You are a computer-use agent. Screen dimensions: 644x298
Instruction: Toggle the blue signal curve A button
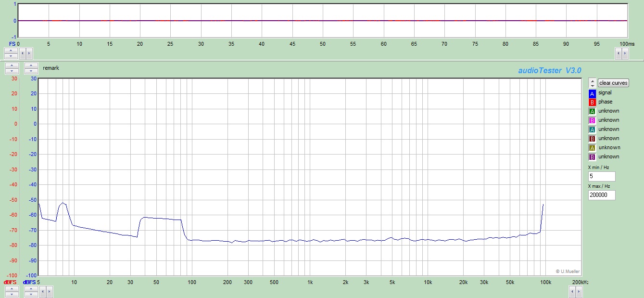pos(592,93)
